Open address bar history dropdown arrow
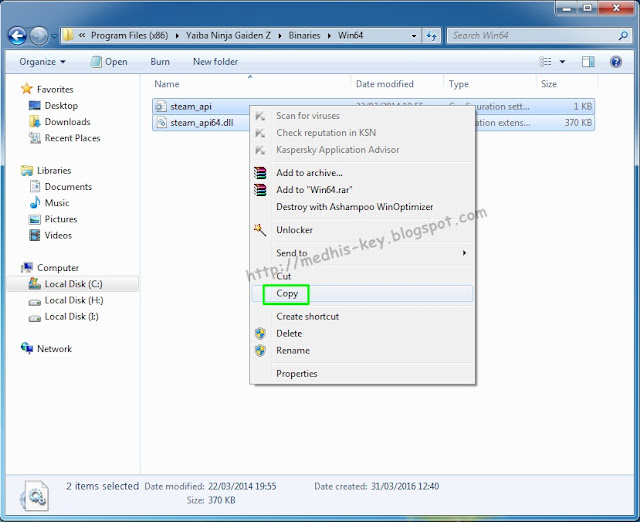 click(x=414, y=36)
